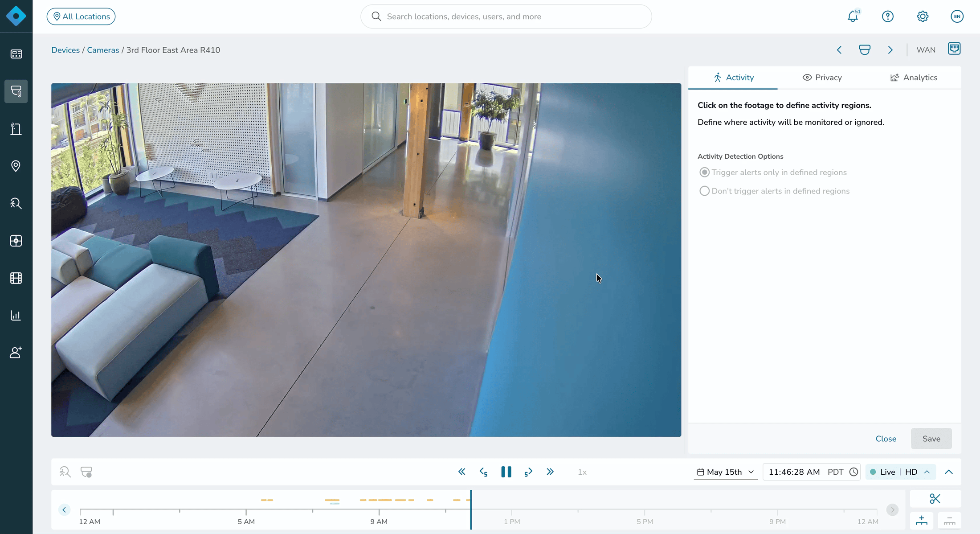Change the 1x playback speed
The width and height of the screenshot is (980, 534).
click(582, 472)
